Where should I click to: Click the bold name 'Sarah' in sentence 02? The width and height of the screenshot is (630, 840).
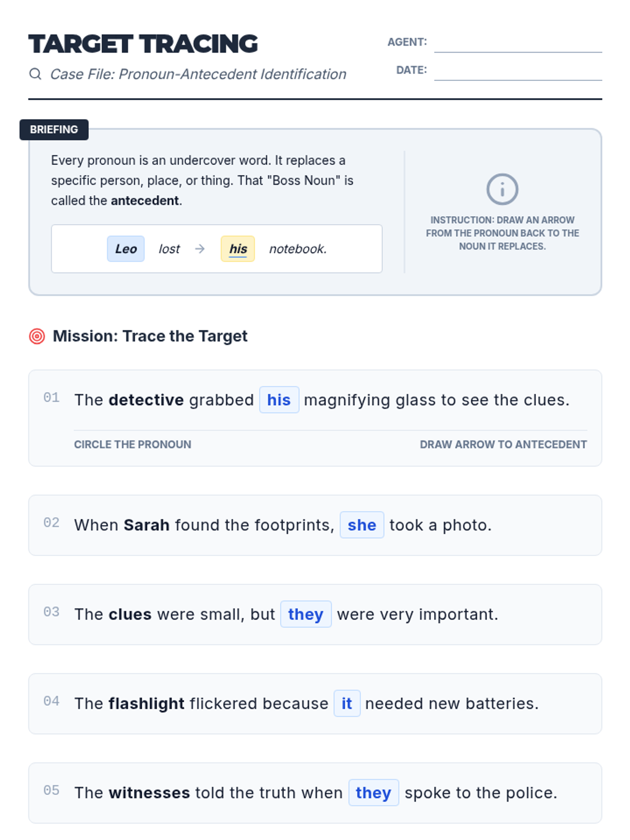146,525
